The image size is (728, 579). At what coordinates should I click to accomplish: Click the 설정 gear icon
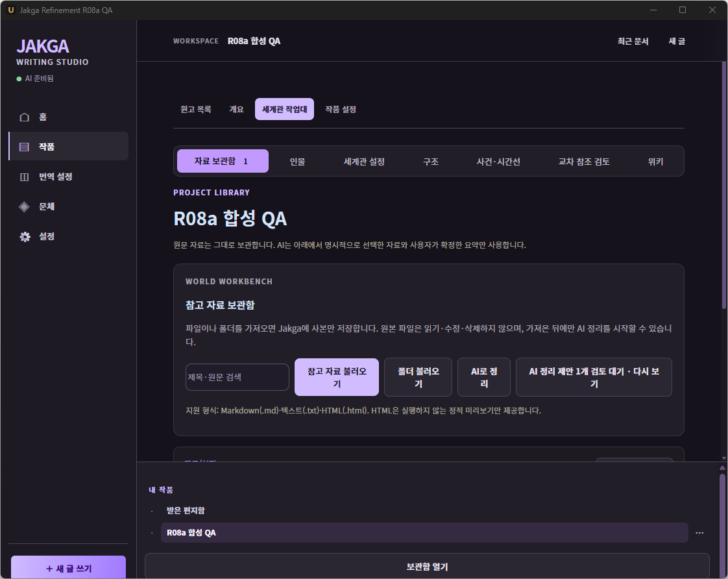click(x=25, y=237)
